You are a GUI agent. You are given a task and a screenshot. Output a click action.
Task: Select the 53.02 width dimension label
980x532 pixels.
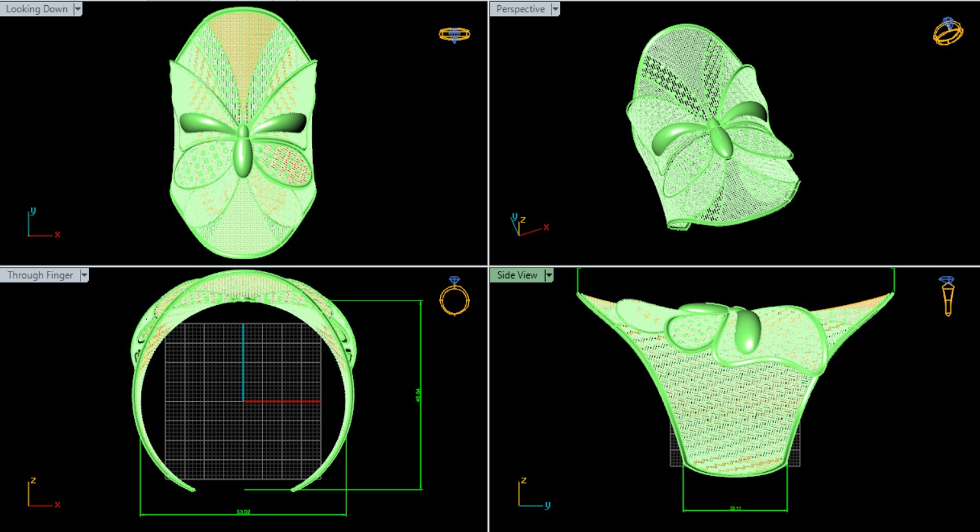[243, 512]
